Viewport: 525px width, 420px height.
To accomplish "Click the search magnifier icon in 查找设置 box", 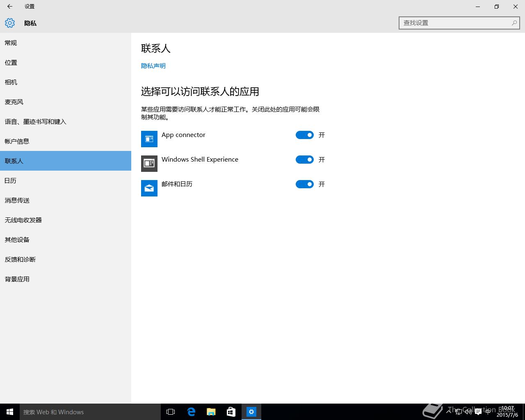I will tap(514, 23).
